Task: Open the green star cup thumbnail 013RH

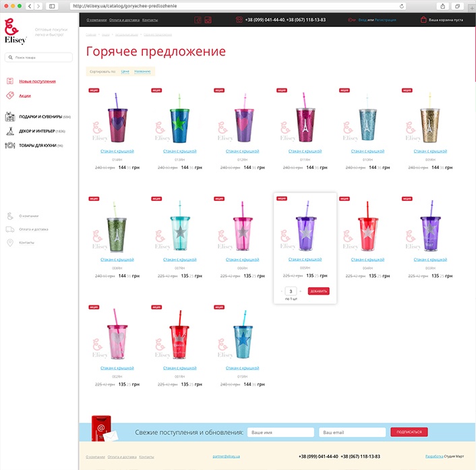Action: click(179, 118)
